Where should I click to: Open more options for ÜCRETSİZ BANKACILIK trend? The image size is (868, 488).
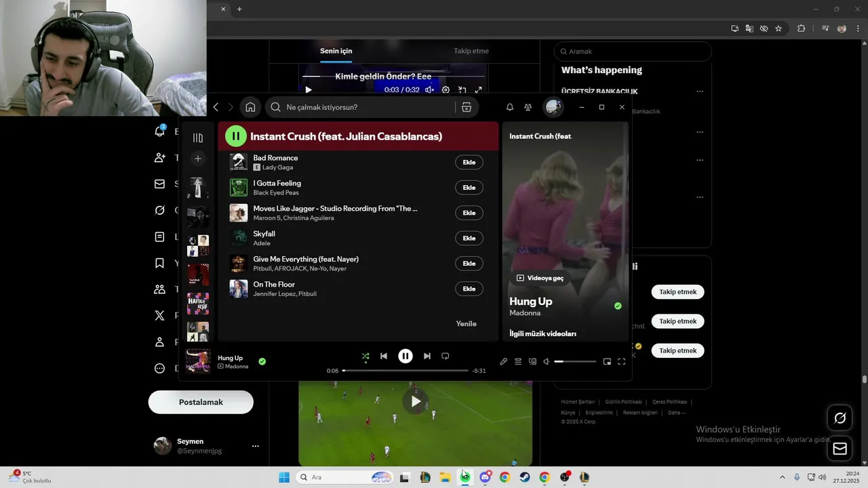700,91
